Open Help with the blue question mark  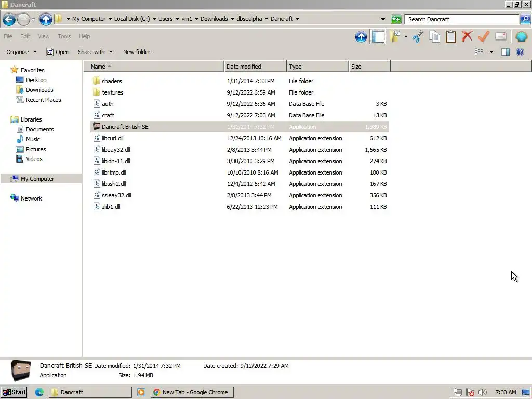click(520, 52)
